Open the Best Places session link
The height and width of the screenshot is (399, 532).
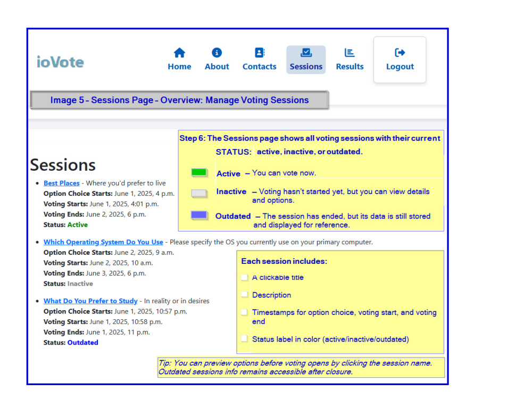pyautogui.click(x=61, y=183)
